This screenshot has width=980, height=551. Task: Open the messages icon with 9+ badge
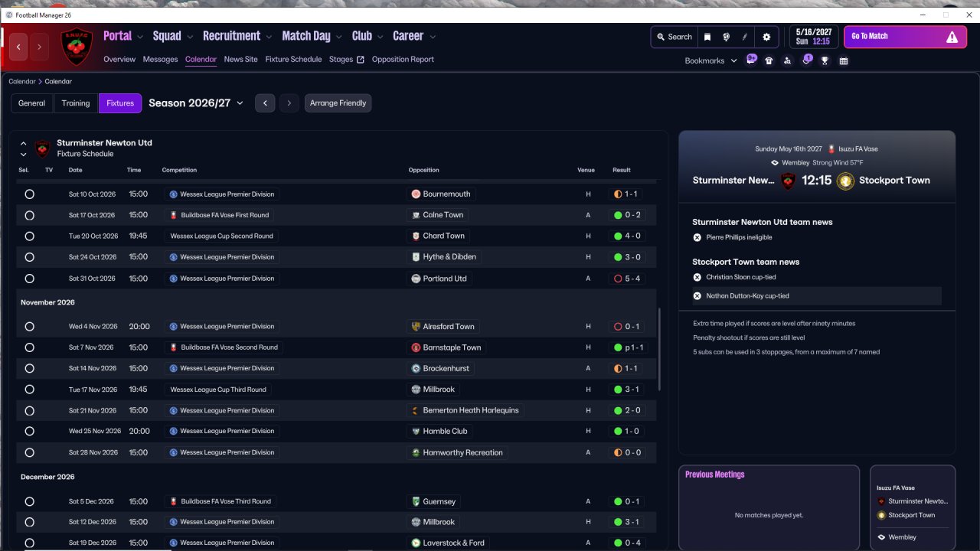point(751,60)
